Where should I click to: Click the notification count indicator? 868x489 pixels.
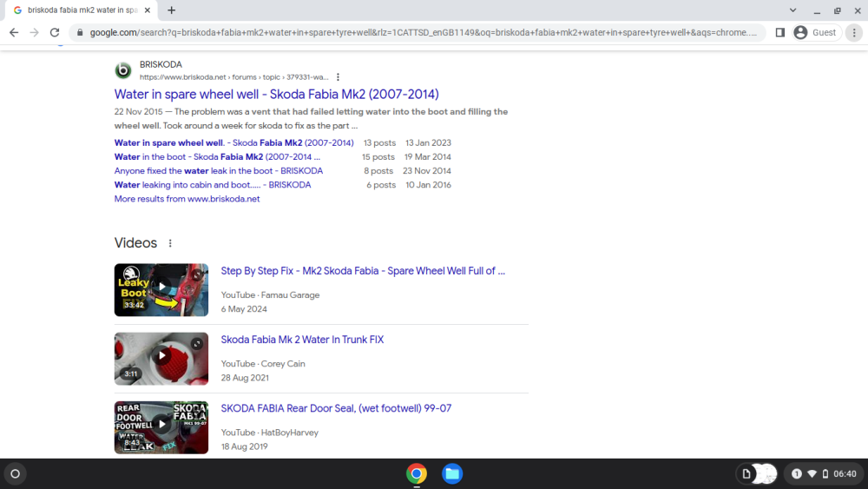click(796, 473)
